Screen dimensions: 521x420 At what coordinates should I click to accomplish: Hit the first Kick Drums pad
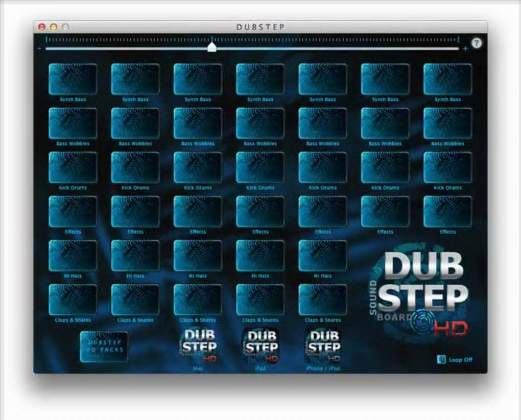point(73,167)
